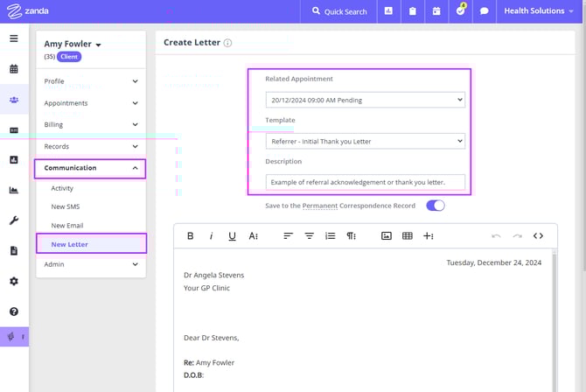Click the Quick Search button
This screenshot has height=392, width=586.
(x=338, y=11)
